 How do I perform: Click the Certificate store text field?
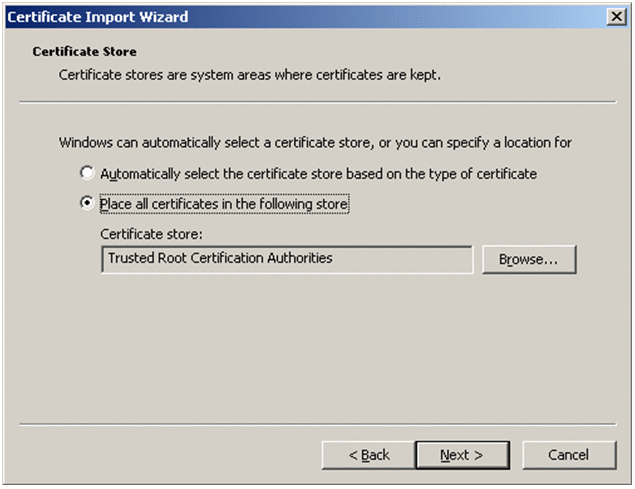pyautogui.click(x=400, y=259)
